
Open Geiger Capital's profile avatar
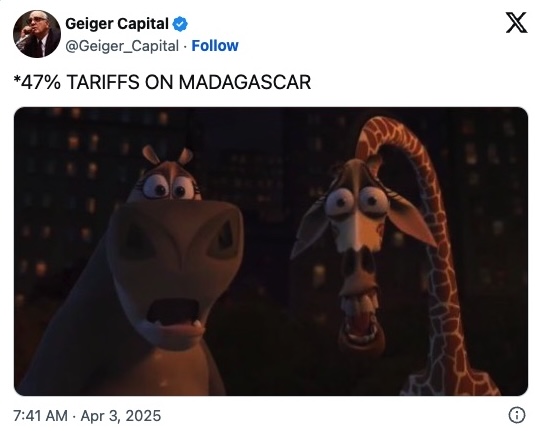(x=37, y=34)
